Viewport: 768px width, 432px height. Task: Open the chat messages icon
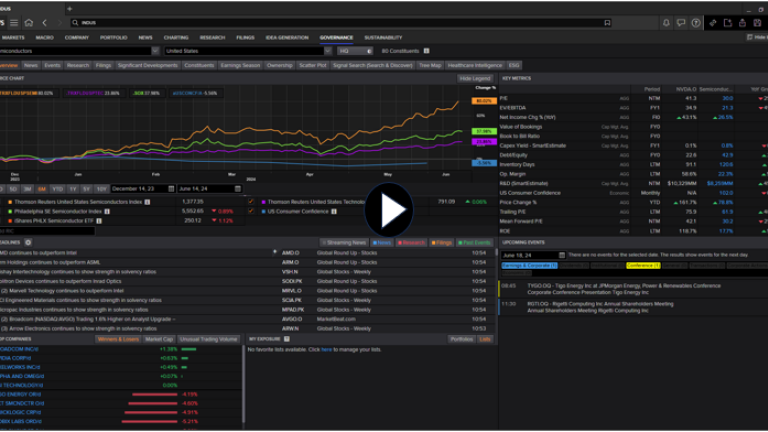click(682, 22)
